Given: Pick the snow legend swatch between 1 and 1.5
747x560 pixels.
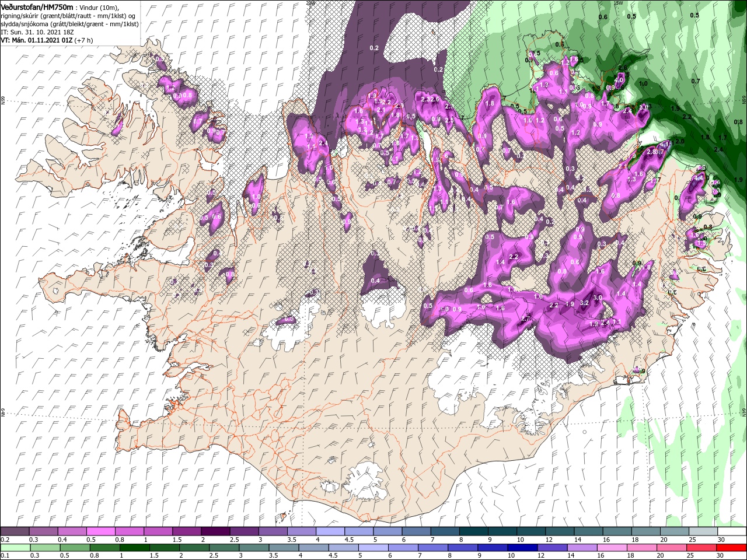Looking at the screenshot, I should click(158, 531).
